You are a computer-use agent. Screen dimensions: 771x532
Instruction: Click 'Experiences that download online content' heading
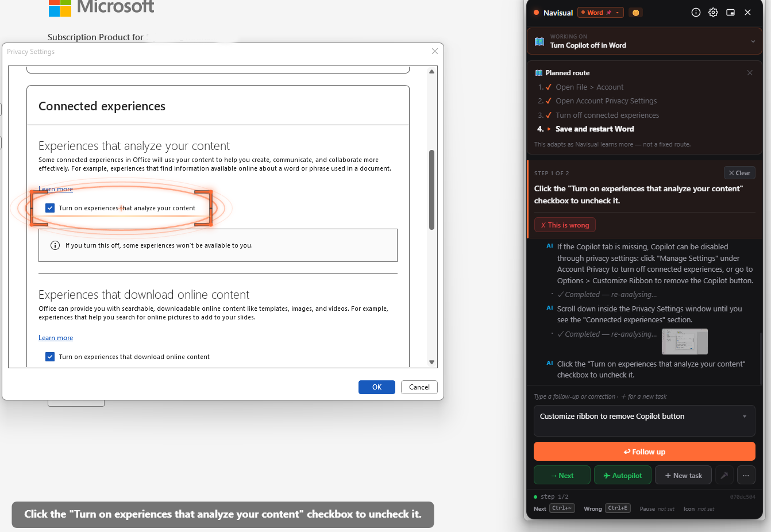(144, 295)
